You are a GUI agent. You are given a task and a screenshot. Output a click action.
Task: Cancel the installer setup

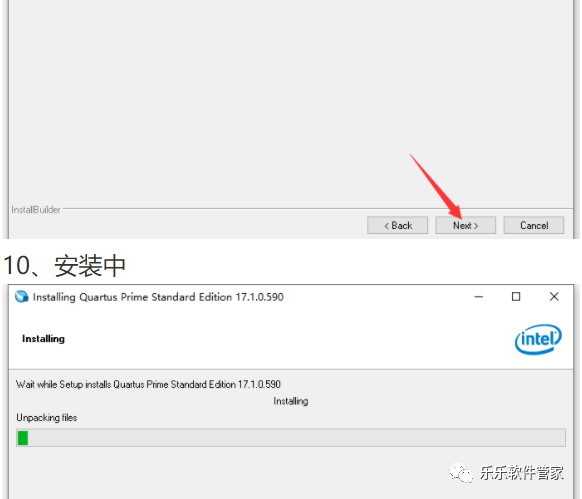tap(534, 225)
